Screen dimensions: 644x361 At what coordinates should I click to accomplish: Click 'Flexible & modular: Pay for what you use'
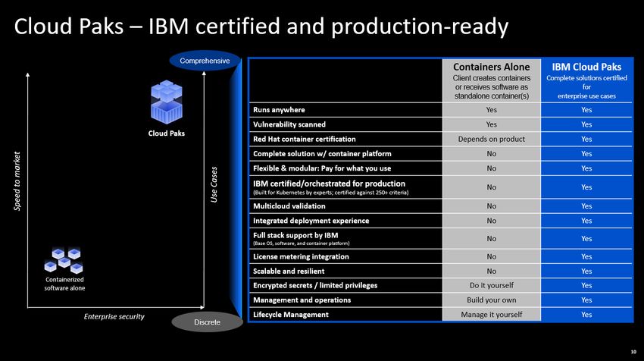coord(322,168)
